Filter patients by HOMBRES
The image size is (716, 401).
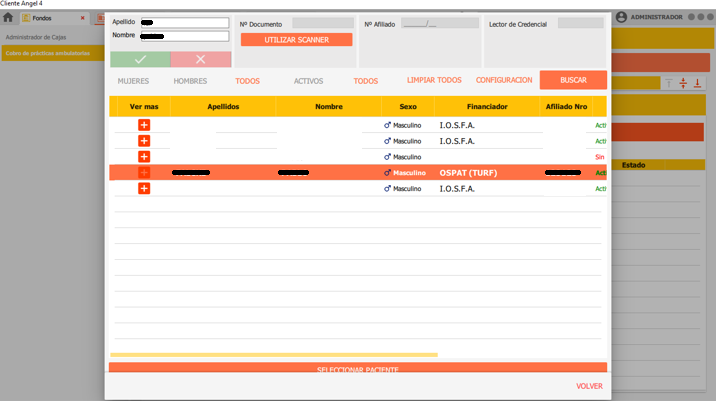click(190, 81)
